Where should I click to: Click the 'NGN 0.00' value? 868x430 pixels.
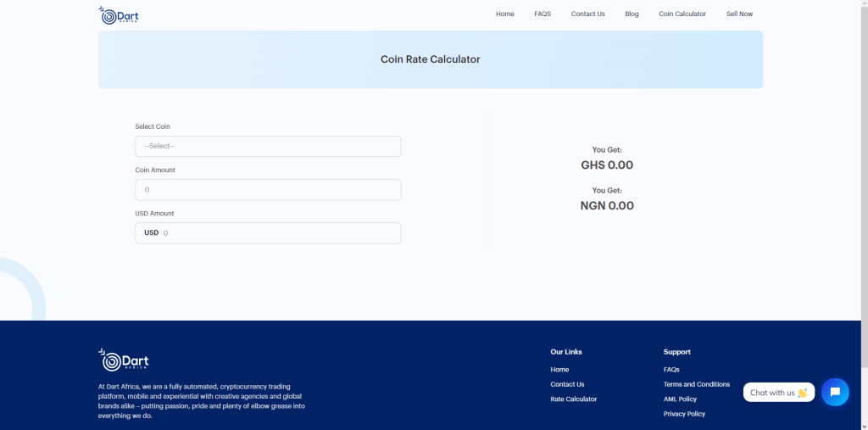tap(607, 205)
